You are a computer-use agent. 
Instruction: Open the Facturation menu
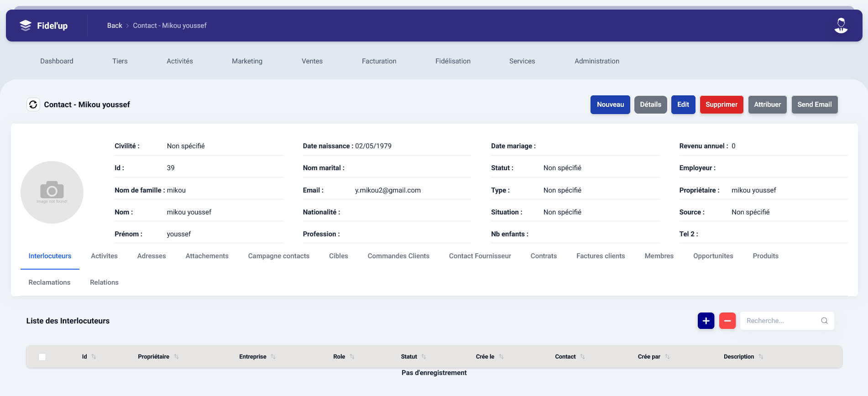tap(379, 61)
